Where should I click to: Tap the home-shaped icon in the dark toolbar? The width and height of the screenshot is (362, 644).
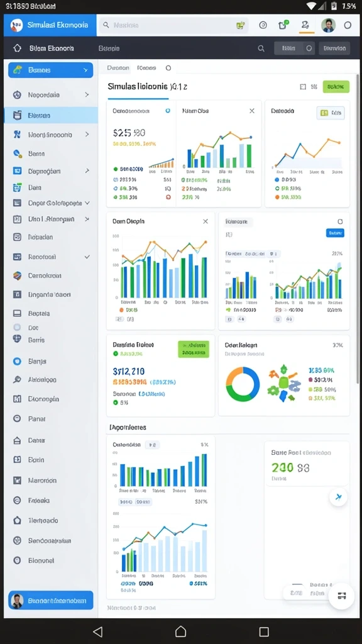(x=17, y=48)
